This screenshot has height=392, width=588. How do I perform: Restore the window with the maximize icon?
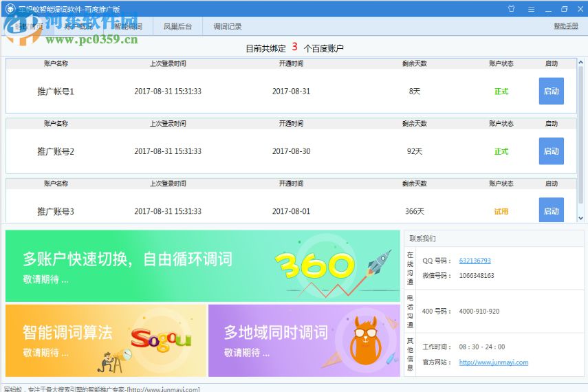565,9
